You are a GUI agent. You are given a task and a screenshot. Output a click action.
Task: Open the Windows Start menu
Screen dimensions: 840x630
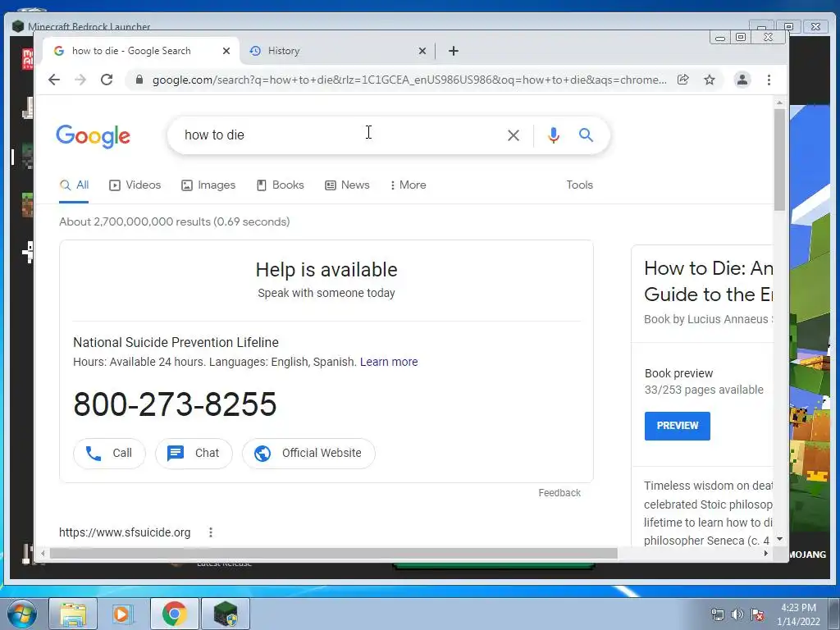pos(22,614)
